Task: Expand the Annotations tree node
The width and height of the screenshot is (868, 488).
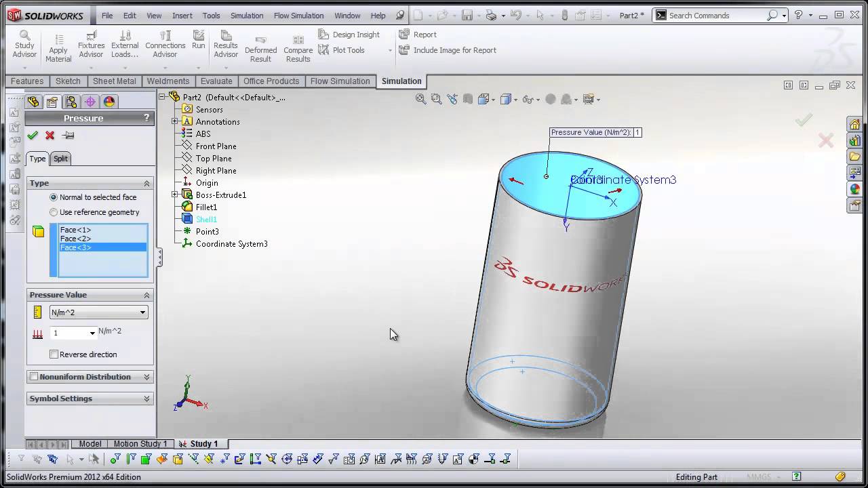Action: [x=175, y=121]
